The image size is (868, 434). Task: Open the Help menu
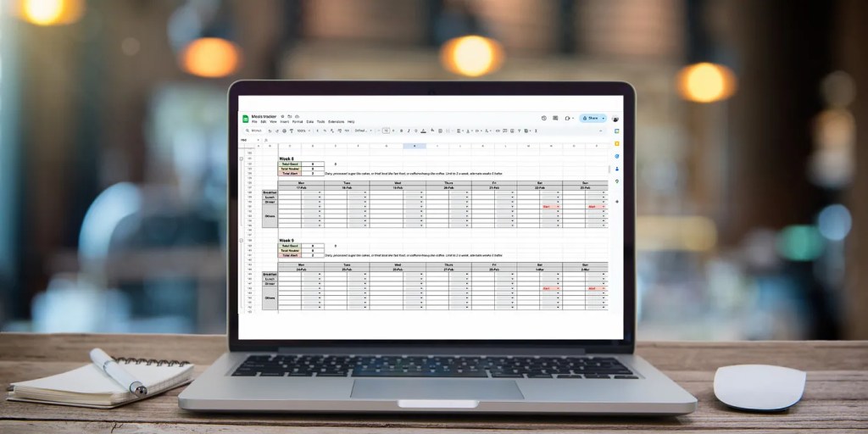point(351,122)
